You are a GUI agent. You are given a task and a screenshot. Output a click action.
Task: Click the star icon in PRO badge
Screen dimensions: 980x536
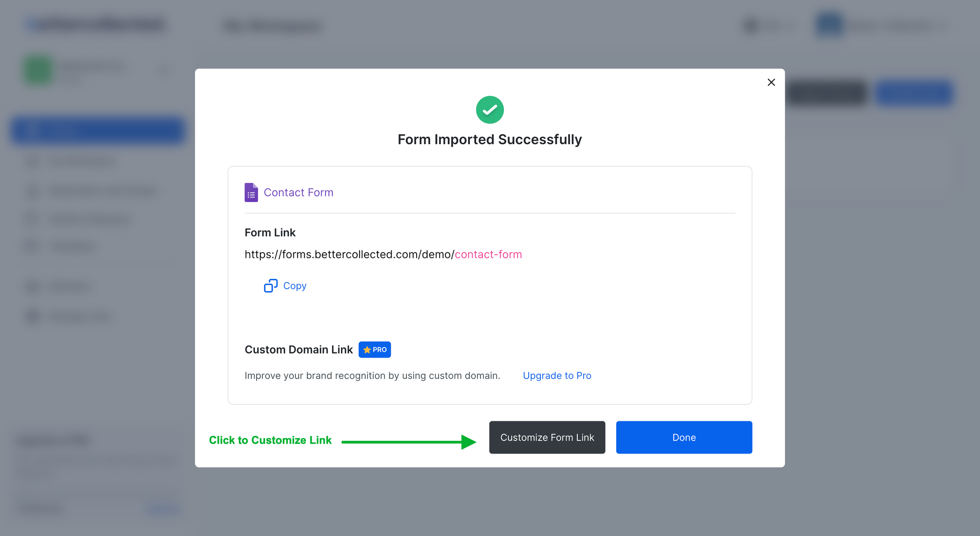(367, 350)
